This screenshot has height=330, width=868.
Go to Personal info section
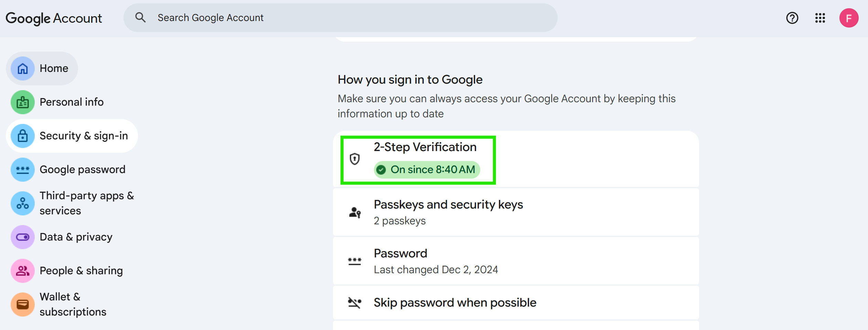click(x=72, y=102)
